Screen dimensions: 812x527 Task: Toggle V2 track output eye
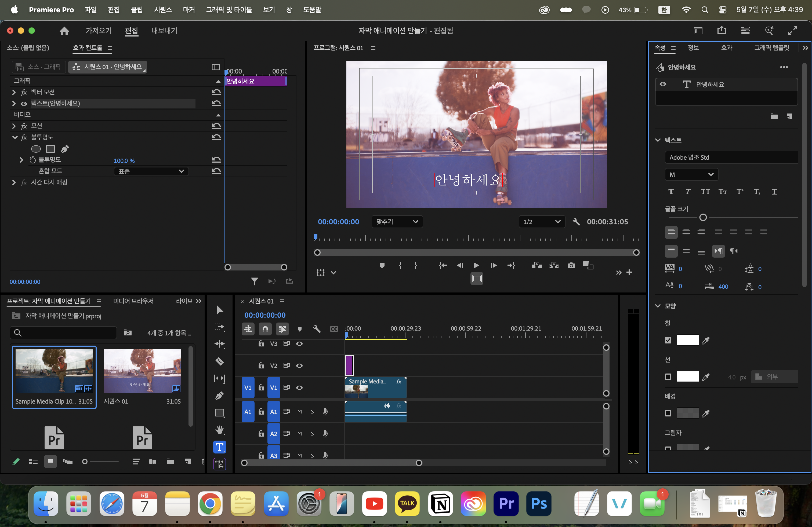(299, 366)
